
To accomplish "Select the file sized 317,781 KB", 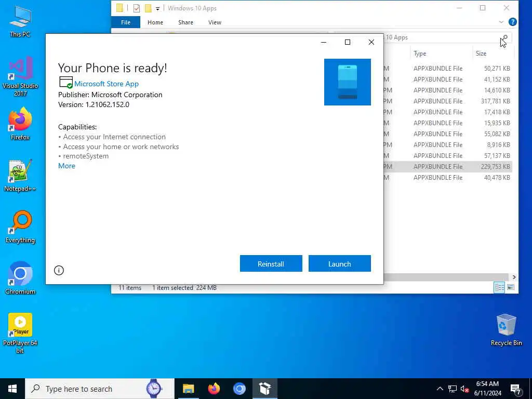I will [x=447, y=101].
